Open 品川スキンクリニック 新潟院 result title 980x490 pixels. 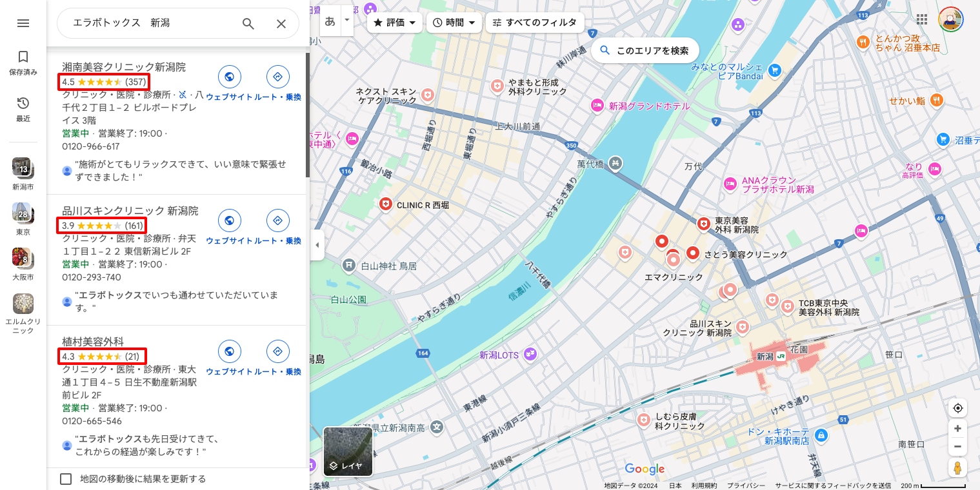pos(130,211)
